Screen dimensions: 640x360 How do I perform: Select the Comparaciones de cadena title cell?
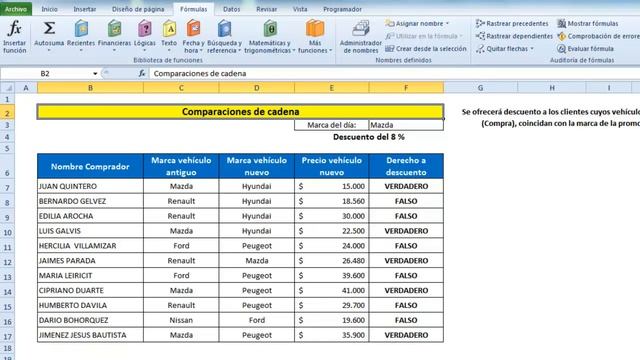click(240, 112)
